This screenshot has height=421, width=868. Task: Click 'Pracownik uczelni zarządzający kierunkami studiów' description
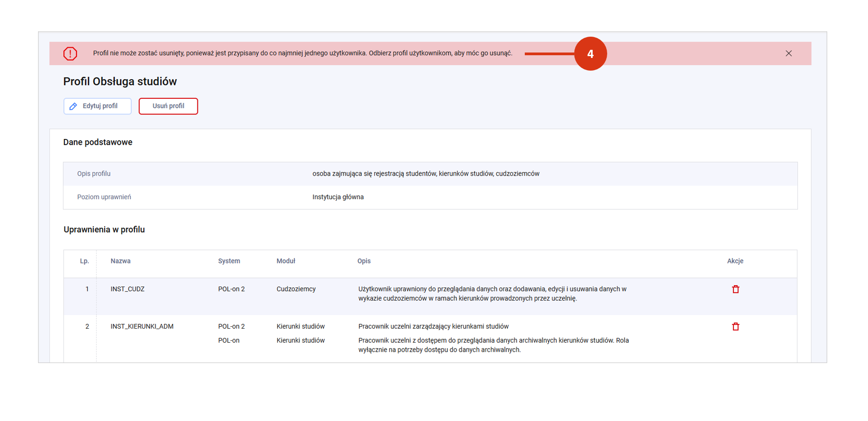433,326
